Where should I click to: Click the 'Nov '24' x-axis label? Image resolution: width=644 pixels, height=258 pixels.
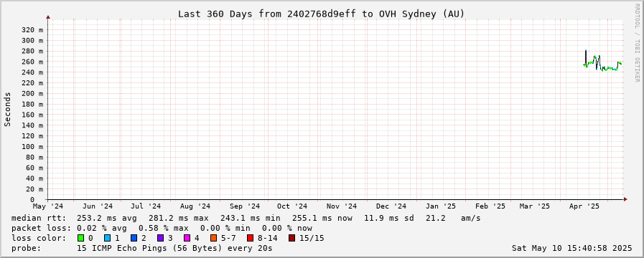click(x=342, y=206)
